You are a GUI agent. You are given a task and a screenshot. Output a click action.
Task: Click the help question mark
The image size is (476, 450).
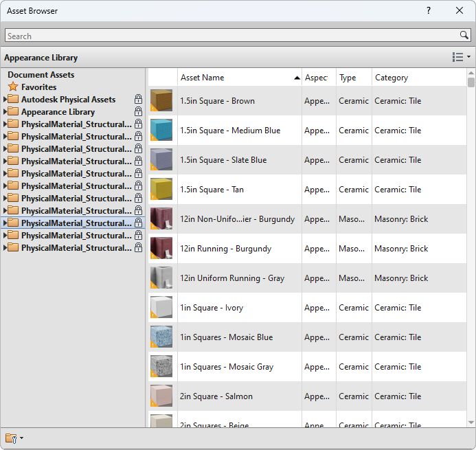point(429,10)
